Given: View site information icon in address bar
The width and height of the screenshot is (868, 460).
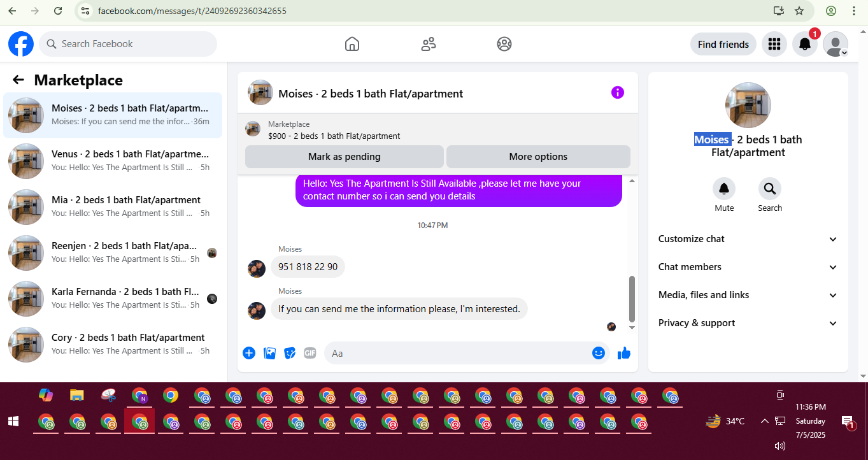Looking at the screenshot, I should pos(86,11).
